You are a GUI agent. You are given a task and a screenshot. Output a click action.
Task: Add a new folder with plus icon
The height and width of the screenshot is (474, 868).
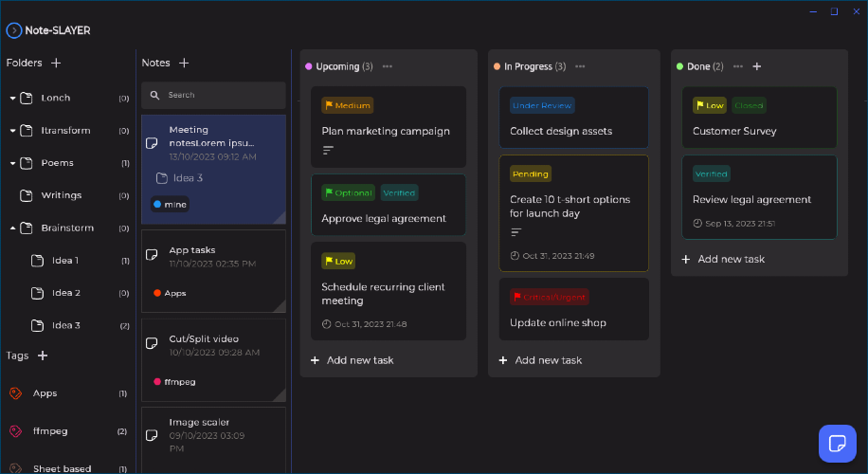[x=56, y=64]
